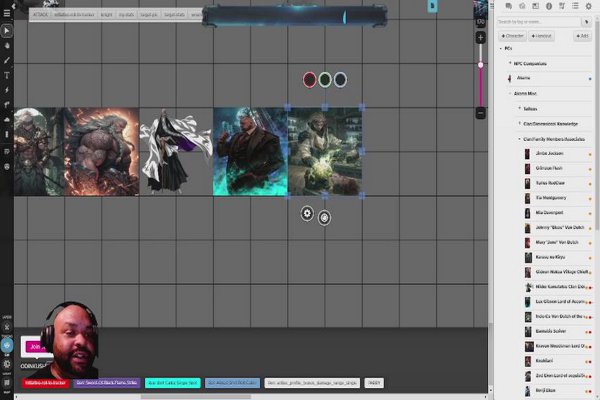600x400 pixels.
Task: Open the Art Library tab icon
Action: [522, 6]
